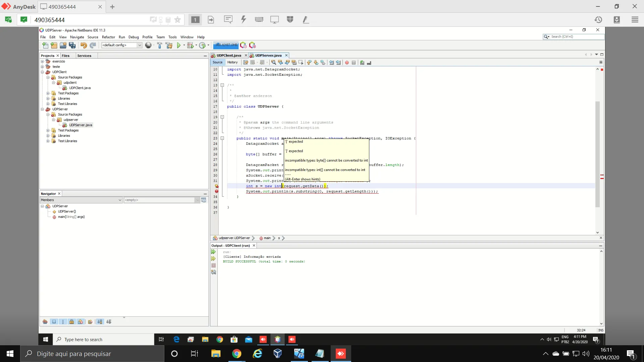Click the Search input field

click(x=576, y=37)
